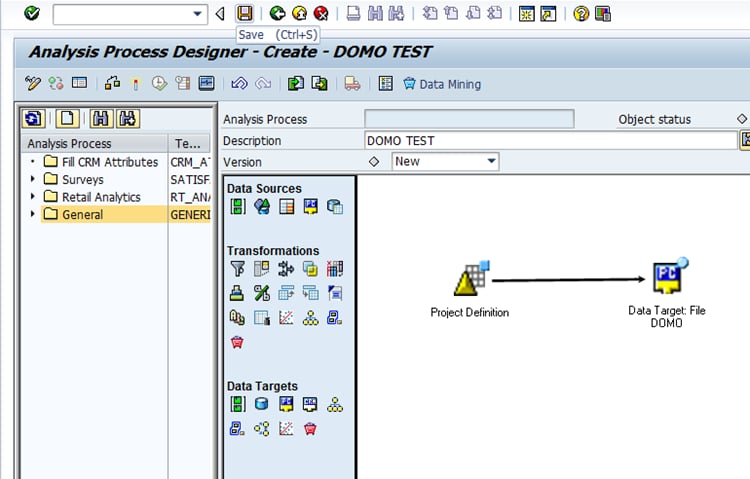
Task: Click the GENERI cell in Te... column
Action: [190, 214]
